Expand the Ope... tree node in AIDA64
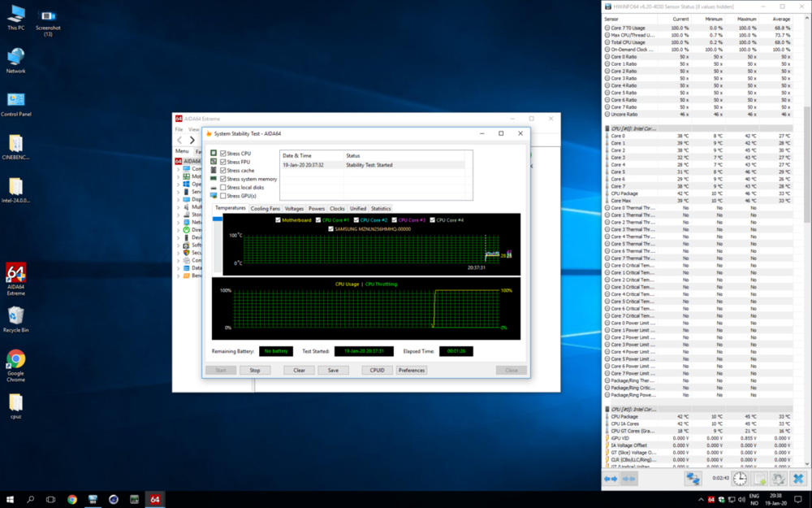 [179, 184]
